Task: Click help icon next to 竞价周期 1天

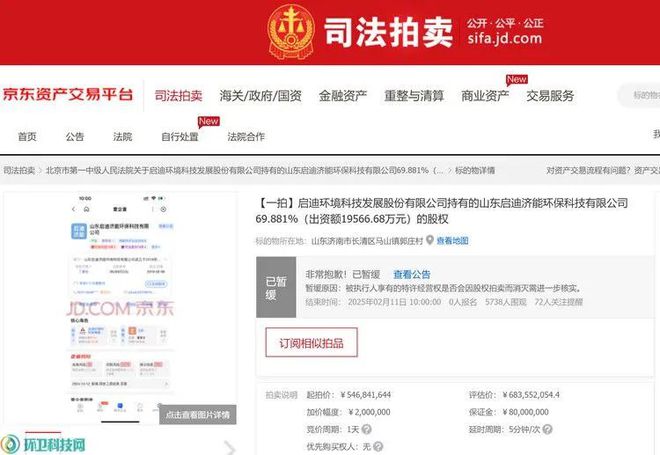Action: pyautogui.click(x=367, y=429)
